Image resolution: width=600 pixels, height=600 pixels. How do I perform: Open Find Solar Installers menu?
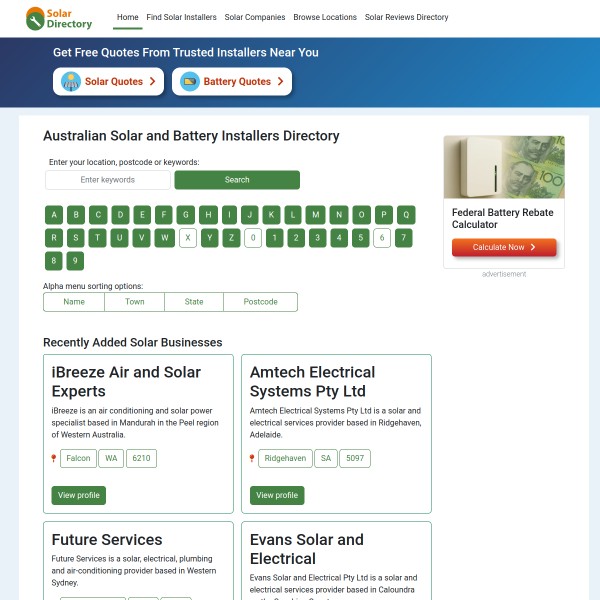tap(181, 17)
